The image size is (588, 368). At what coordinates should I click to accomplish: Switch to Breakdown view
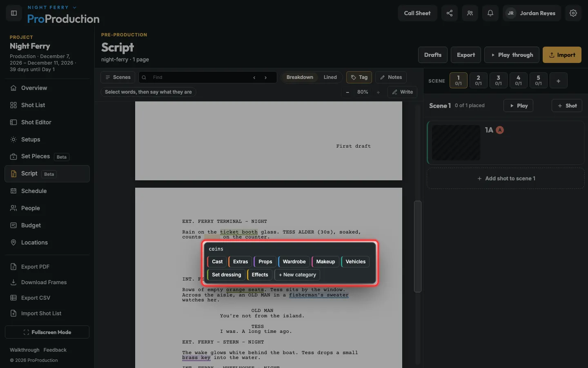point(300,77)
